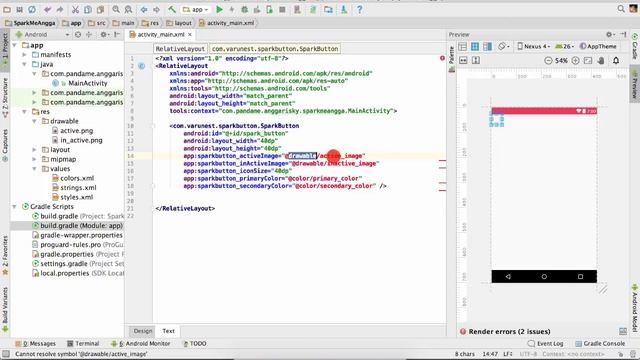640x360 pixels.
Task: Open the app run configuration dropdown
Action: tap(196, 9)
